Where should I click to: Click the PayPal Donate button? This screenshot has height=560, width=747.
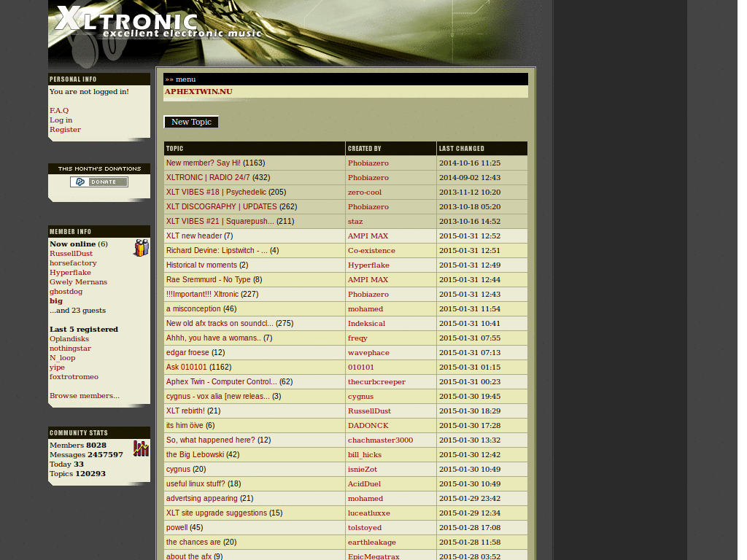(99, 182)
